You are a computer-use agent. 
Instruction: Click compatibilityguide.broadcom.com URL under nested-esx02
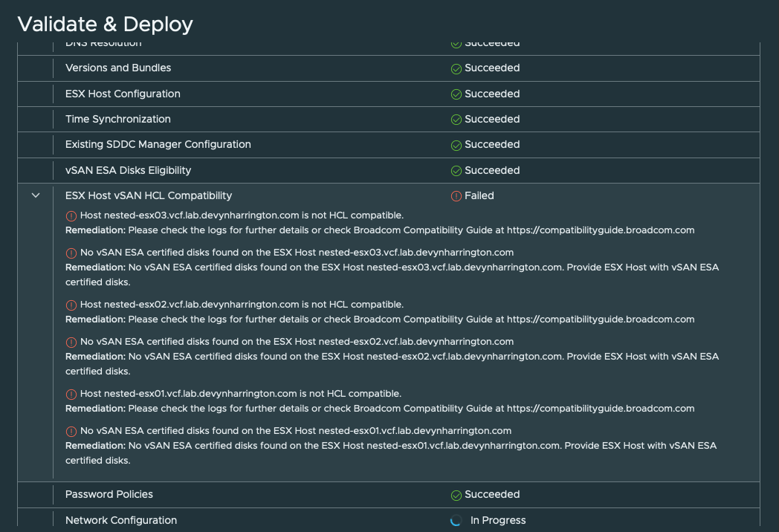click(x=601, y=319)
